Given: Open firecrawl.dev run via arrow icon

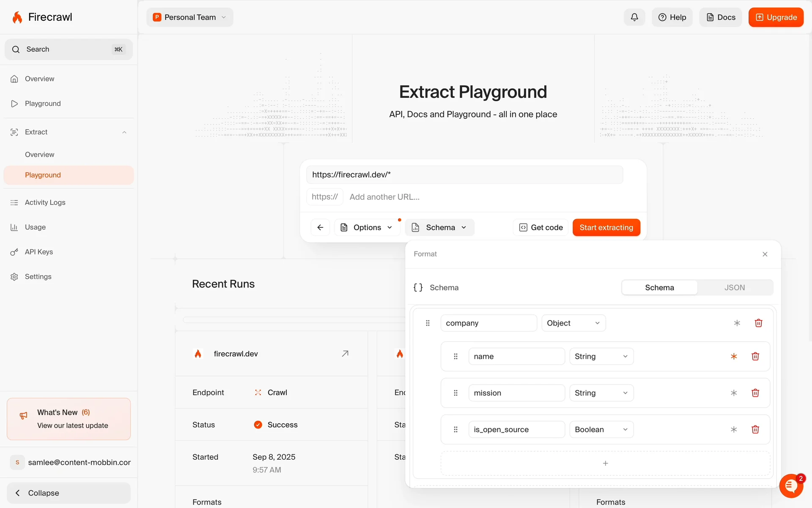Looking at the screenshot, I should click(345, 353).
